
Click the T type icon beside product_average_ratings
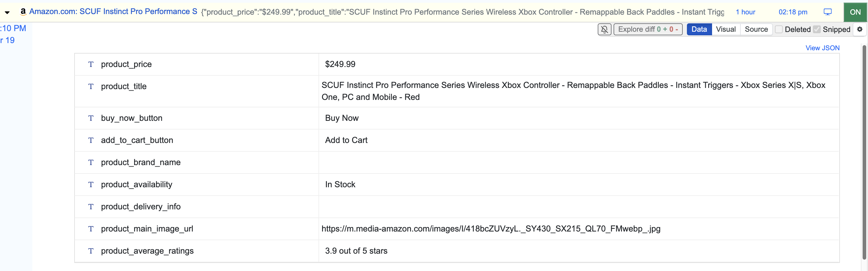click(91, 251)
